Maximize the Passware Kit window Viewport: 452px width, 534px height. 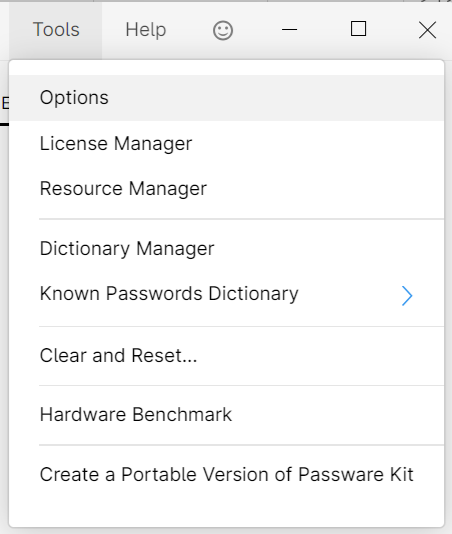click(x=358, y=29)
